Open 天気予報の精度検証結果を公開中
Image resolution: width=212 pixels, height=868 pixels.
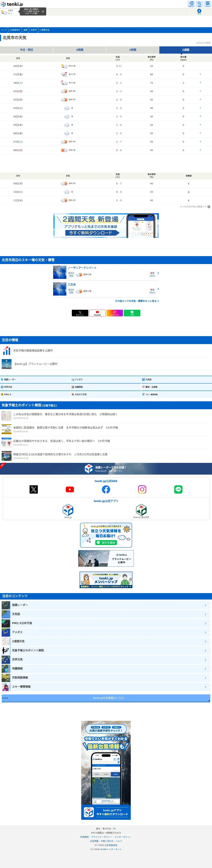point(106,351)
